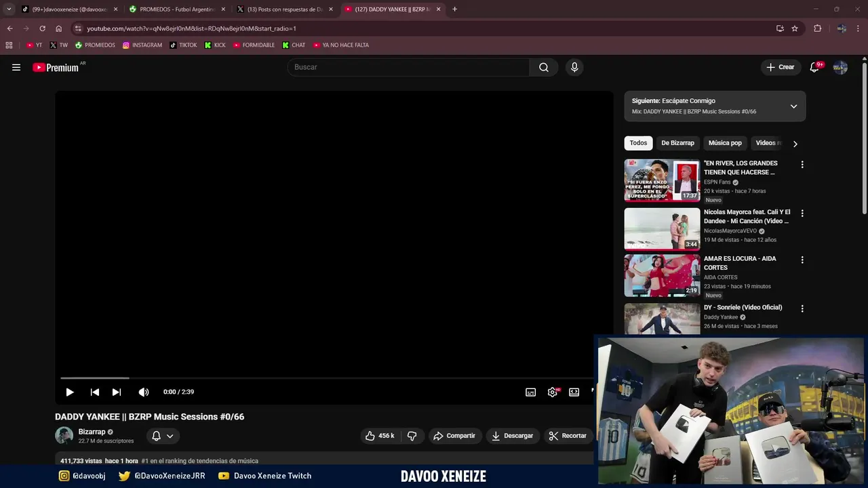
Task: Click the Recortar clip button
Action: point(568,436)
